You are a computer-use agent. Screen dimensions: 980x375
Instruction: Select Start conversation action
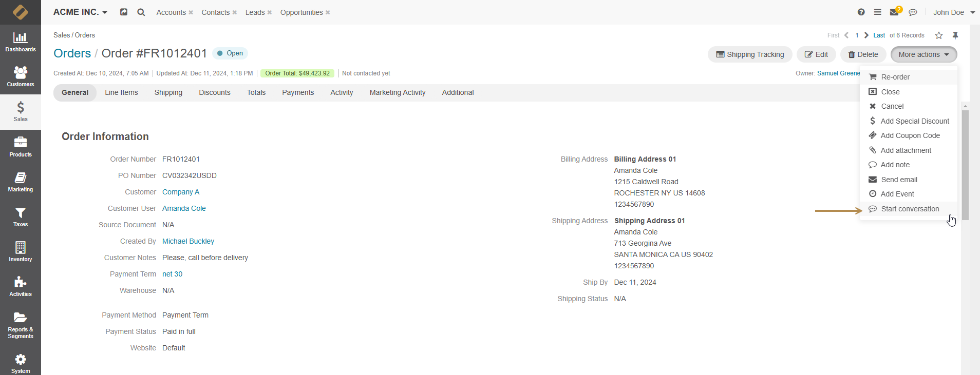[x=908, y=209]
